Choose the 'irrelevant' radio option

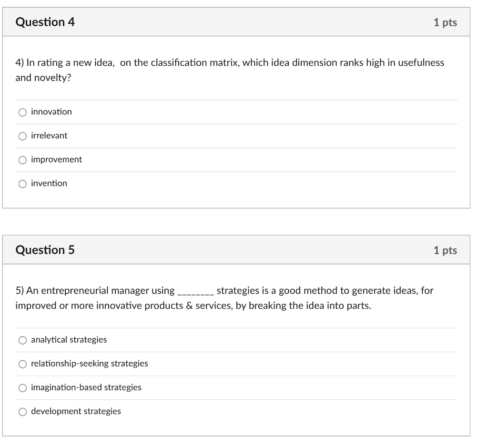(23, 136)
